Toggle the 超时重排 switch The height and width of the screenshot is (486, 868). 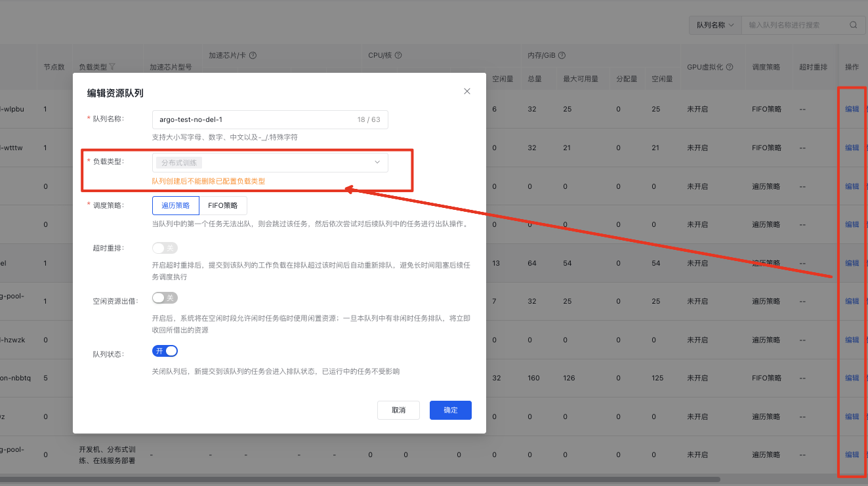coord(165,248)
